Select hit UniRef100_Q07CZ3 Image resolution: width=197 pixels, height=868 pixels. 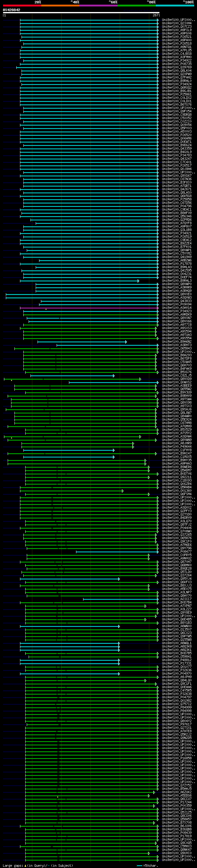[x=177, y=26]
